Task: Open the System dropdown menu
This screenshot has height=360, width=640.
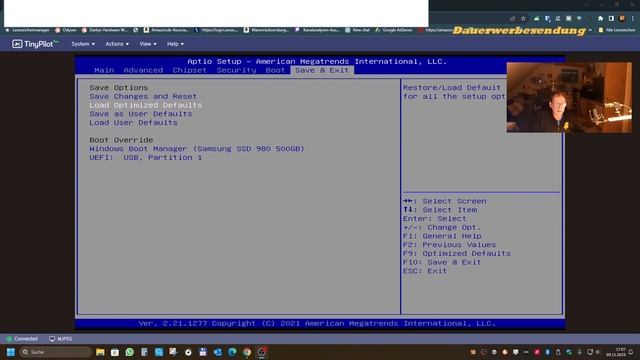Action: [x=83, y=44]
